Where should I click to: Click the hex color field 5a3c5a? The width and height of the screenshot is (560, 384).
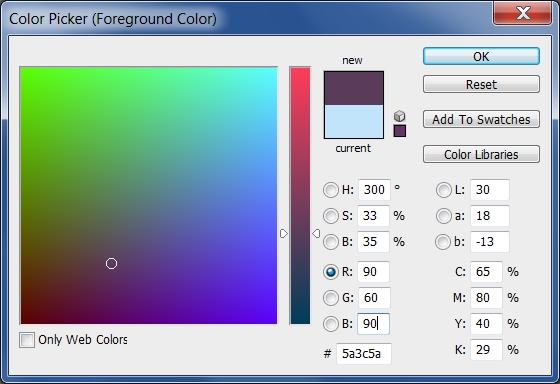click(x=364, y=354)
